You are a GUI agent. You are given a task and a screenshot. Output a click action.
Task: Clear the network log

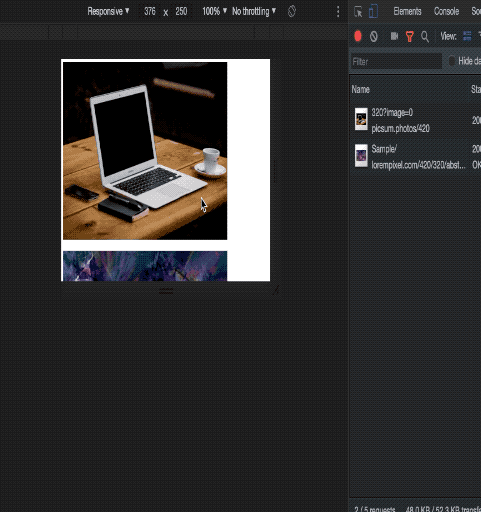click(374, 36)
